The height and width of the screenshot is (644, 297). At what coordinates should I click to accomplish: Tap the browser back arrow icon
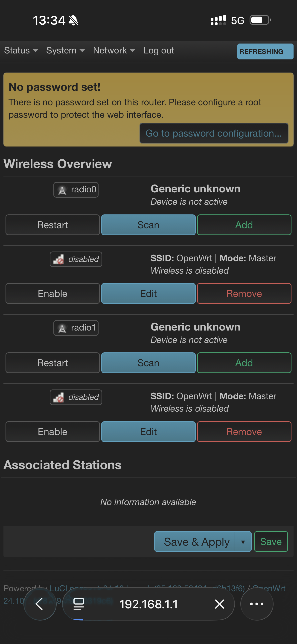(x=40, y=604)
